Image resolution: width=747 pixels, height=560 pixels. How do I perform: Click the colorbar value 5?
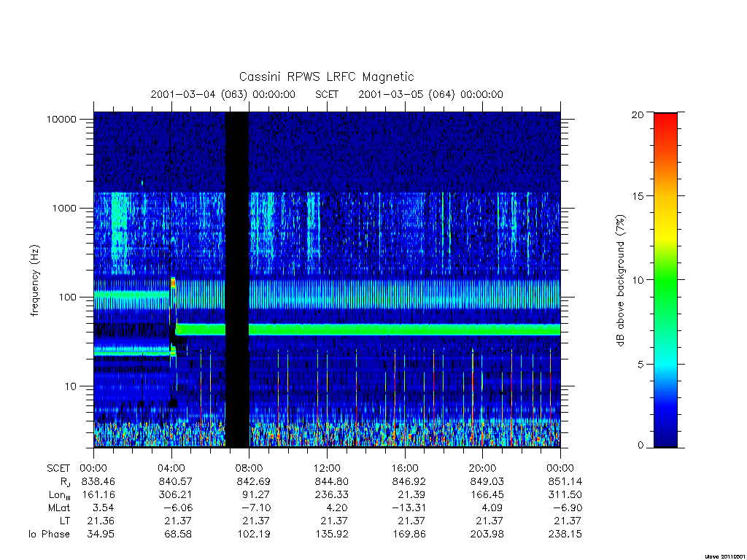click(640, 365)
